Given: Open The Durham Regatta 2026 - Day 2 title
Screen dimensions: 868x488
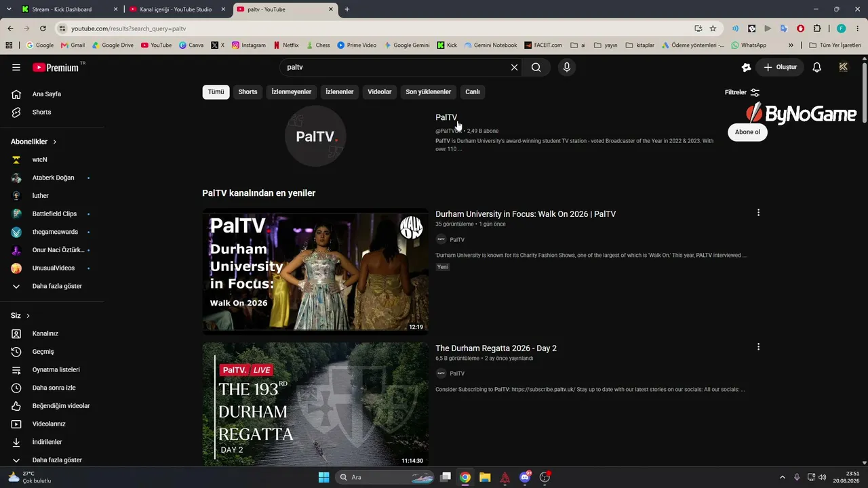Looking at the screenshot, I should (496, 348).
